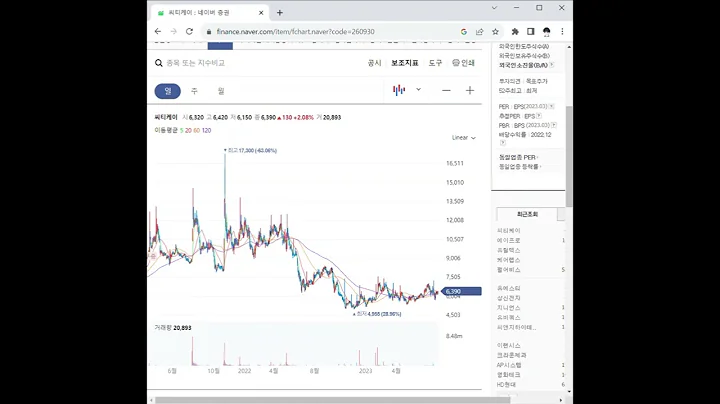Viewport: 720px width, 404px height.
Task: Toggle the 20-day moving average
Action: (x=188, y=130)
